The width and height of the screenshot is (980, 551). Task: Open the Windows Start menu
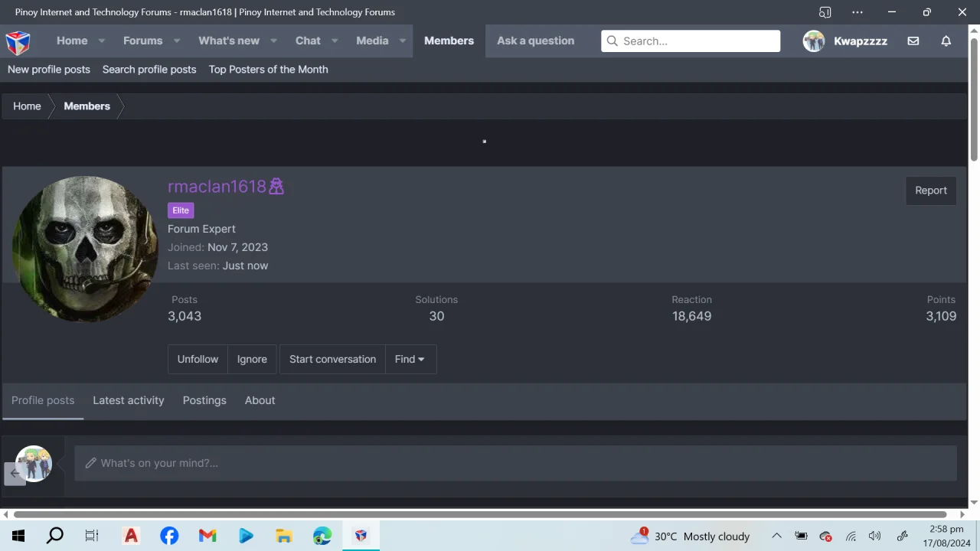pos(18,536)
